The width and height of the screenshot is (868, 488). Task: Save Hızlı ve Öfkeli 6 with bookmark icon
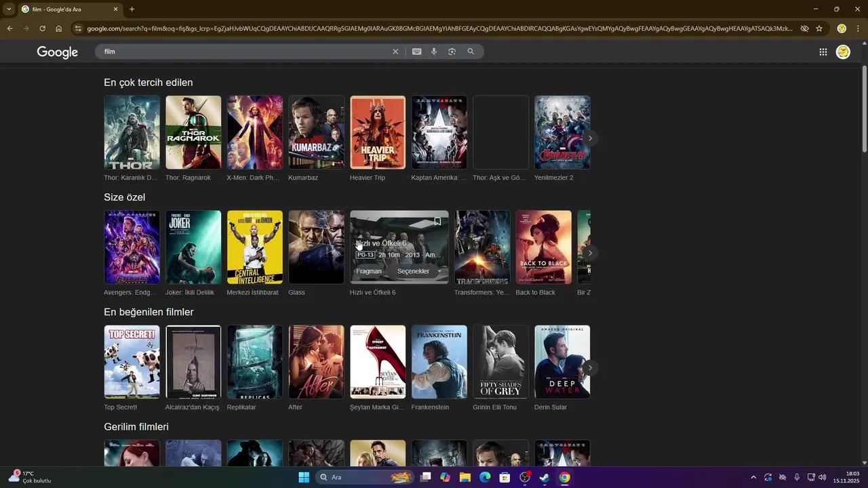pos(437,221)
